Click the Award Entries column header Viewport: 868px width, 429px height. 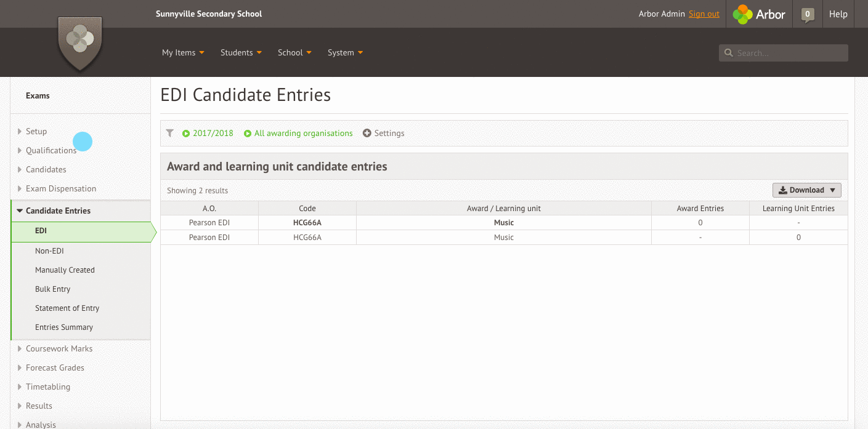[700, 209]
